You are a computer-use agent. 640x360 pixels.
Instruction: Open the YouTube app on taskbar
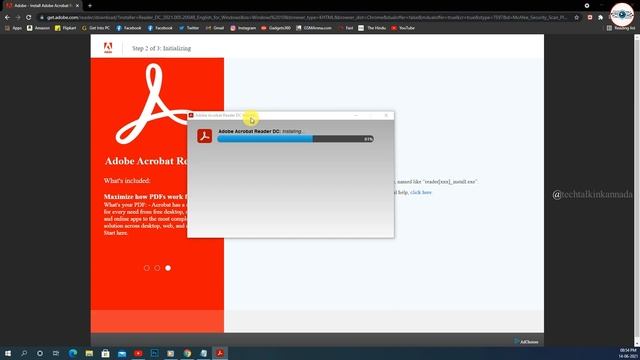point(138,353)
